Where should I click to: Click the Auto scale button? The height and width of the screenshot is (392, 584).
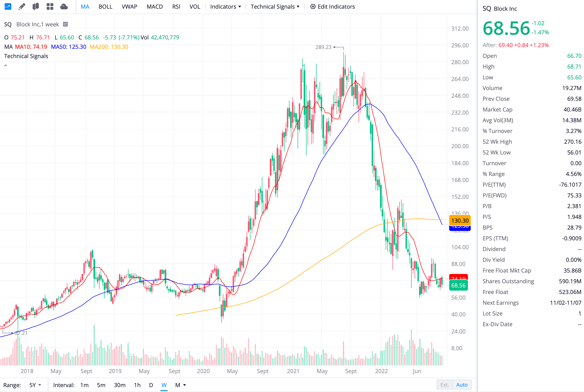pos(462,385)
